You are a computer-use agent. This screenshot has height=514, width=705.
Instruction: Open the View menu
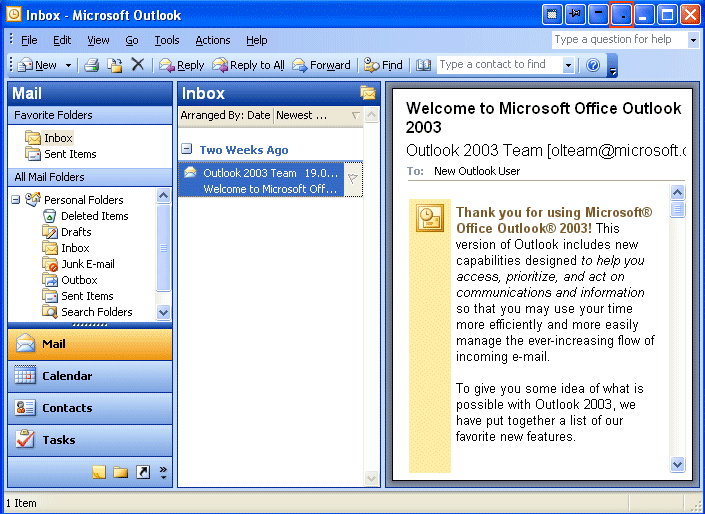click(98, 40)
